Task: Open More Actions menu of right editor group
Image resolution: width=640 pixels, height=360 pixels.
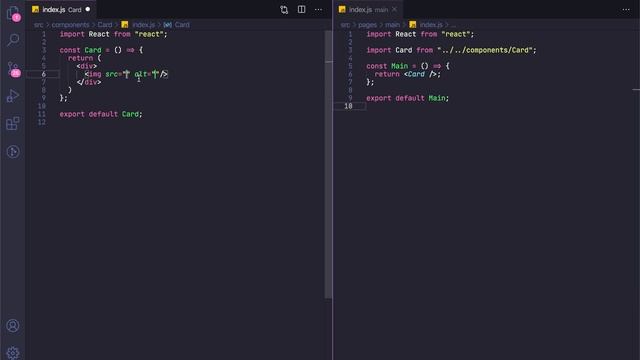Action: tap(626, 9)
